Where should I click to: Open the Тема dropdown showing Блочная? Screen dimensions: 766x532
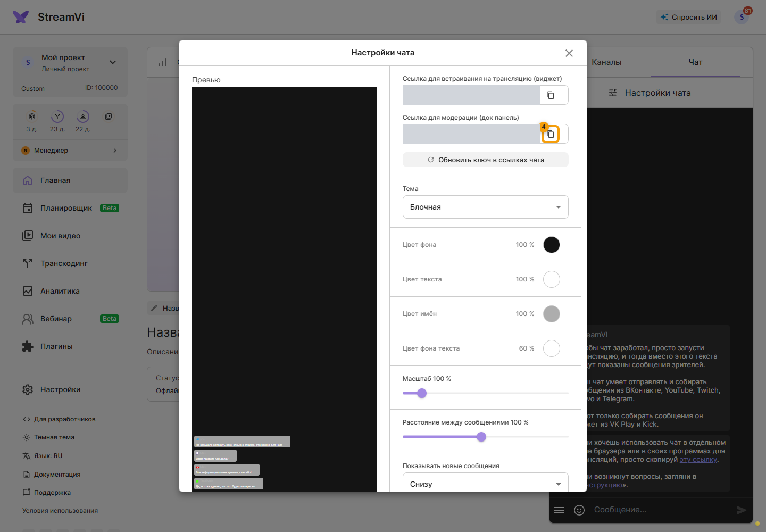tap(486, 207)
